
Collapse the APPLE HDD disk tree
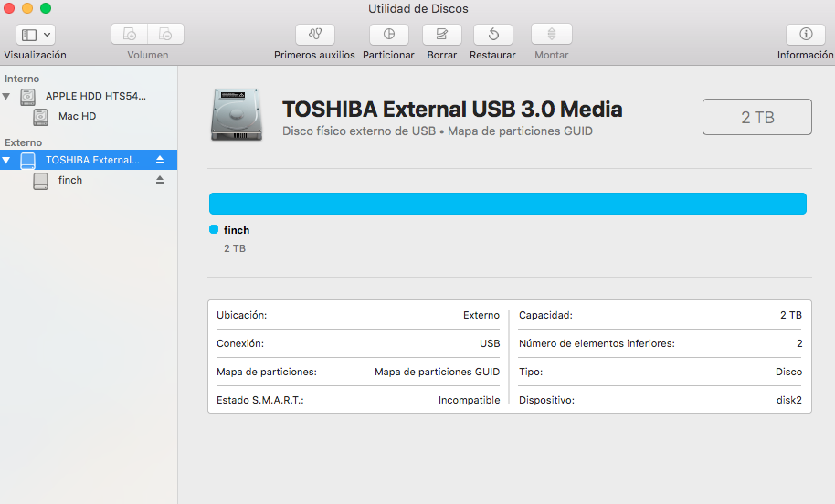7,96
